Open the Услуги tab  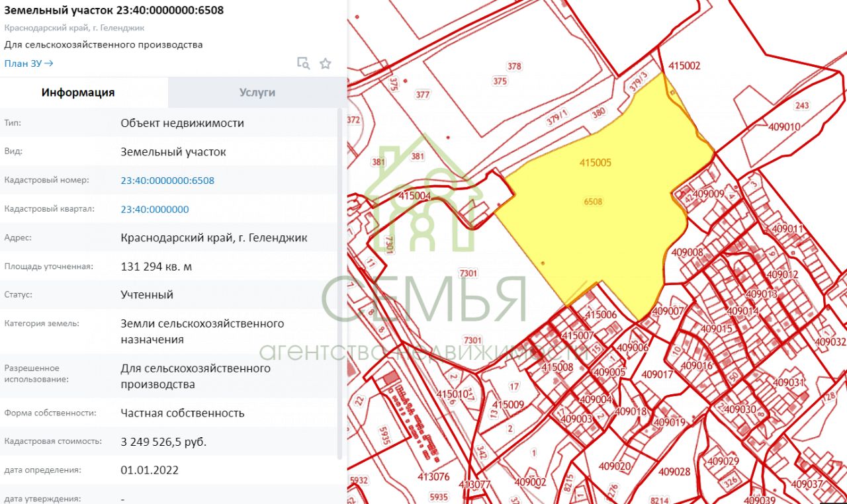[257, 93]
